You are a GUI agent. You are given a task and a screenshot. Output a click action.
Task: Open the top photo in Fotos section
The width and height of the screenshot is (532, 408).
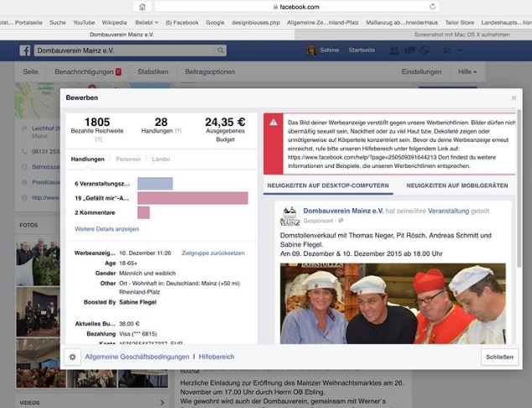click(x=38, y=261)
